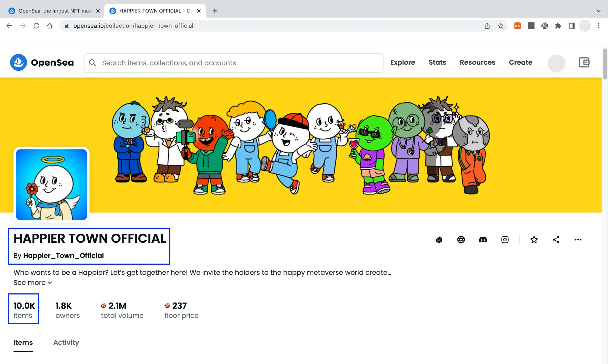Open the Chrome three-dot menu
Screen dimensions: 608x364
pos(598,26)
